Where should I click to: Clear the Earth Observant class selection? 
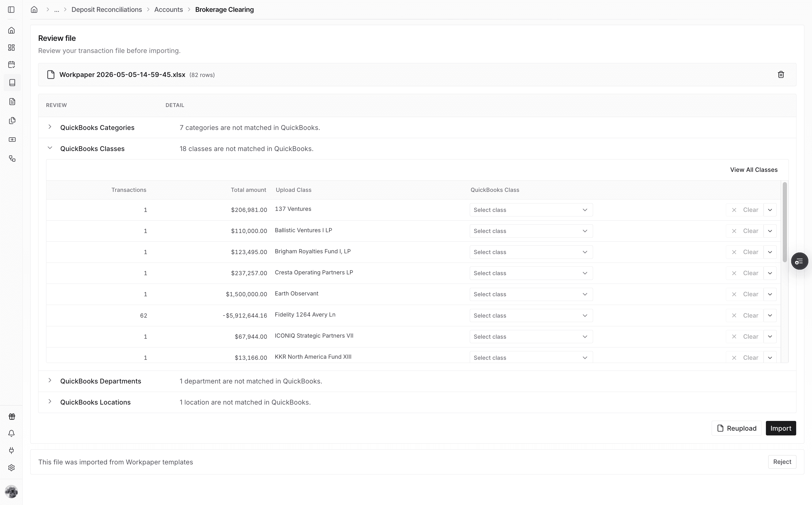(744, 294)
